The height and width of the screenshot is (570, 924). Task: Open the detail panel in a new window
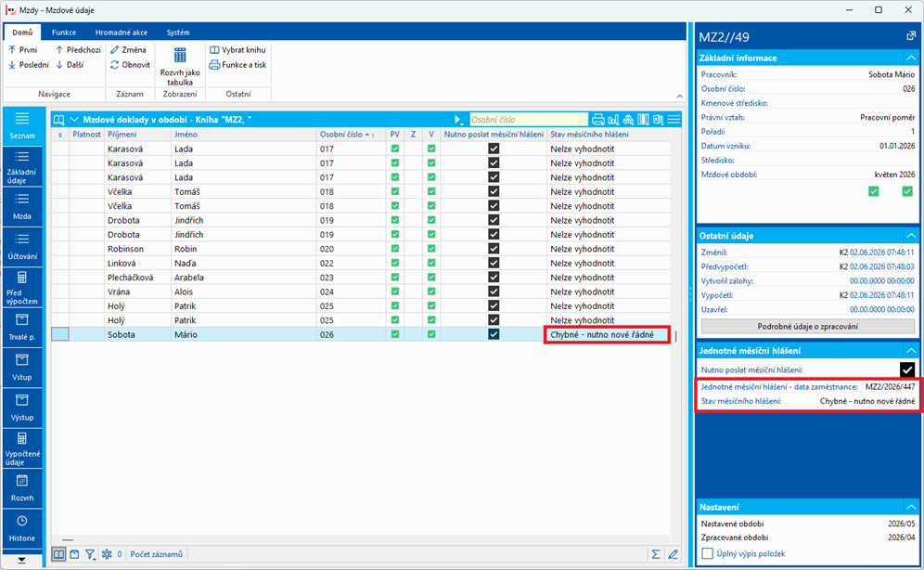(910, 36)
